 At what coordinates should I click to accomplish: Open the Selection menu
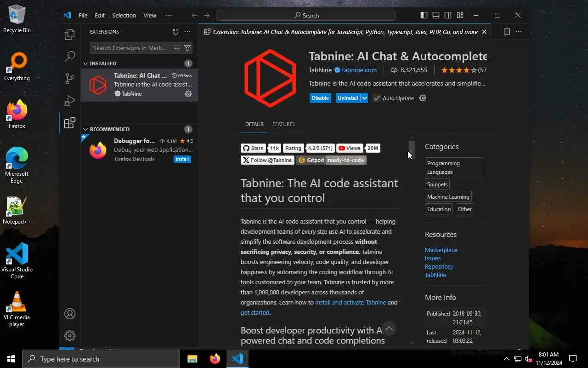tap(124, 15)
